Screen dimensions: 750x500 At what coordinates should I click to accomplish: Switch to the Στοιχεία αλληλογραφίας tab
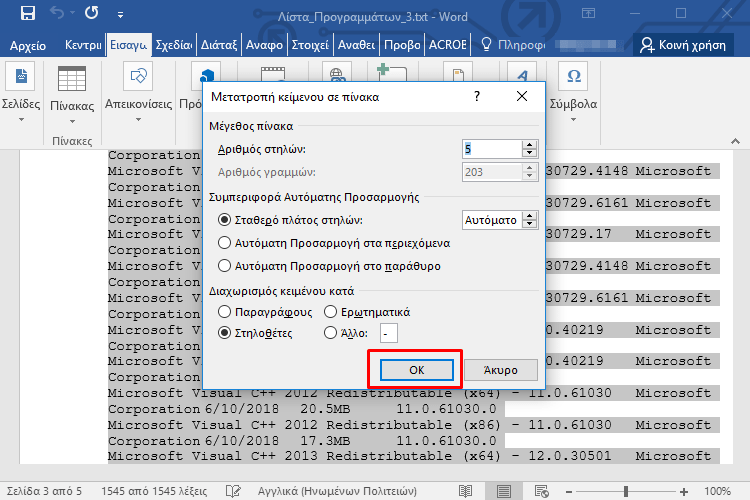tap(310, 45)
